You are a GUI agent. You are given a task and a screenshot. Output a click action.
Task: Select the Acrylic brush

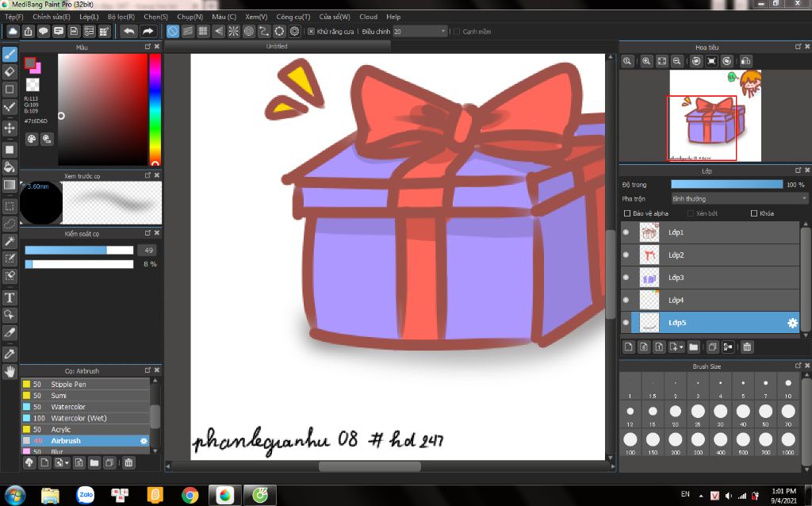pos(86,429)
